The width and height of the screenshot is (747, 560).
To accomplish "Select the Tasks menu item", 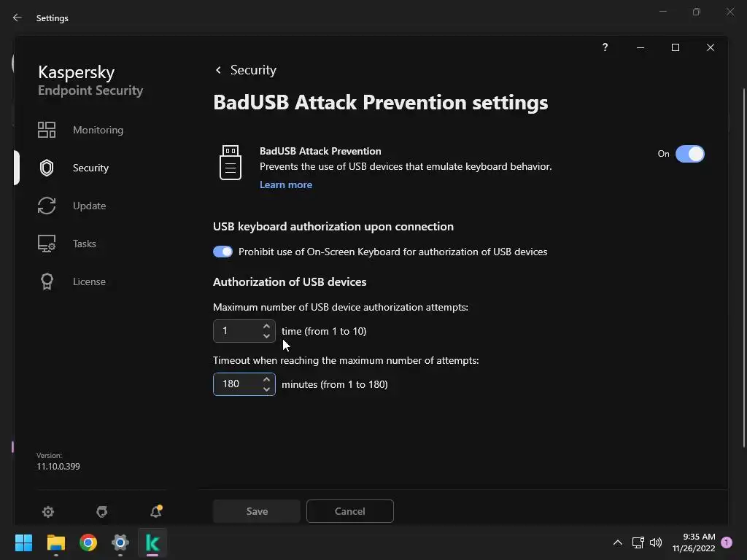I will (x=85, y=244).
